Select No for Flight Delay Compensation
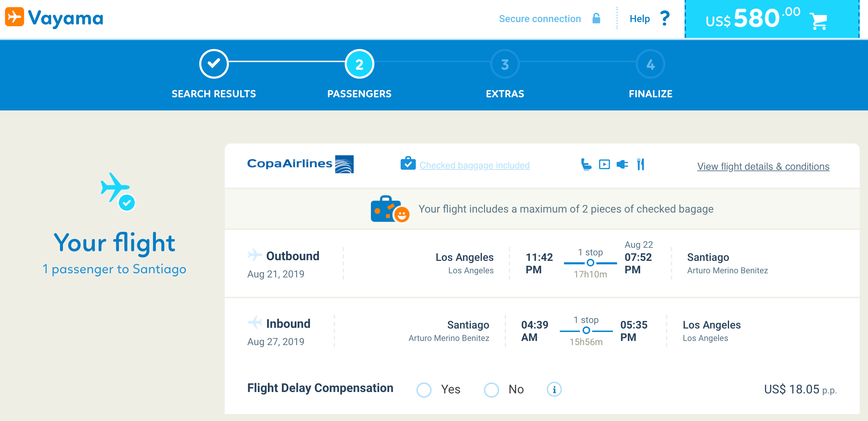The image size is (868, 421). click(x=492, y=390)
